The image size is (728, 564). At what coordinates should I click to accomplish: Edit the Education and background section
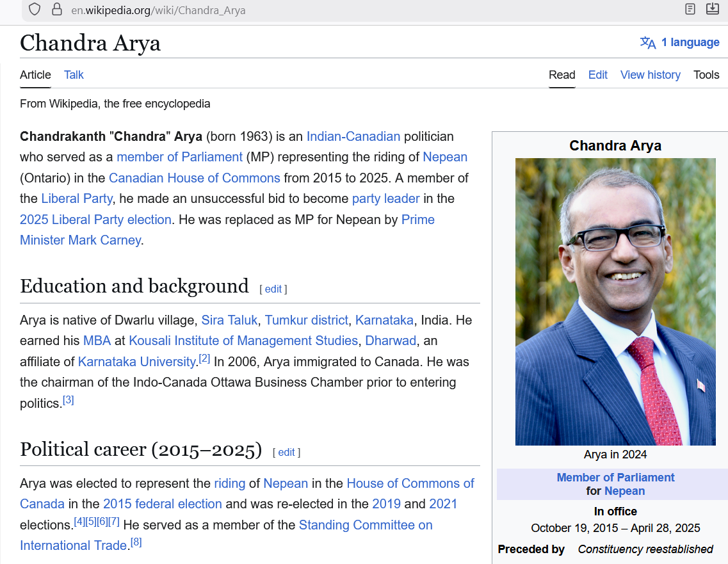273,289
